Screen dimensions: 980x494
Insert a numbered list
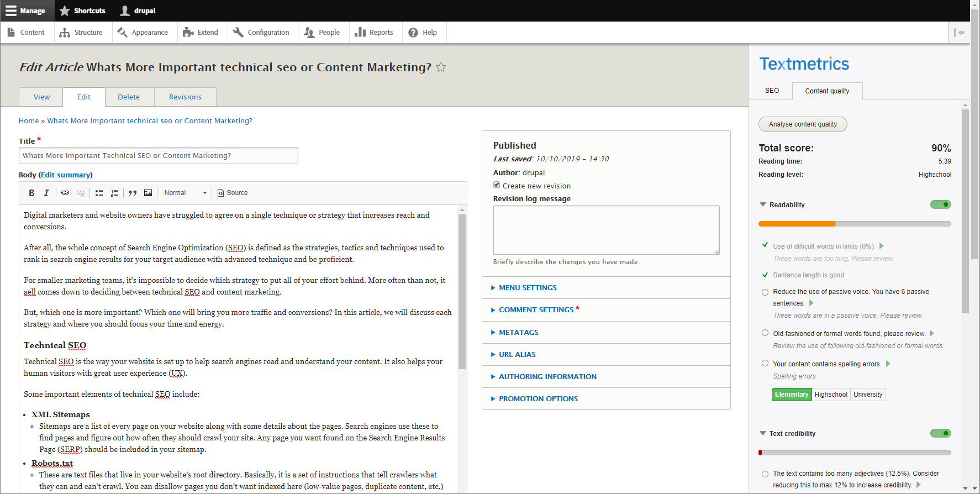(x=114, y=193)
